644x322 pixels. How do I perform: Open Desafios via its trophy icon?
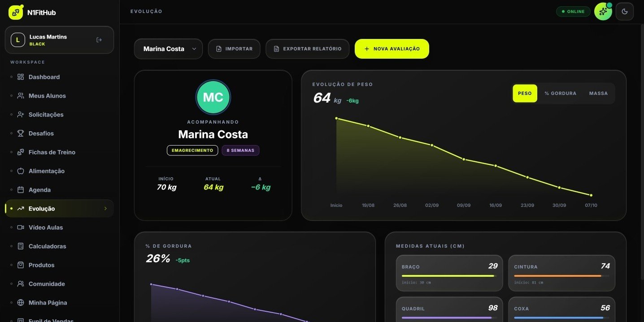[x=20, y=133]
